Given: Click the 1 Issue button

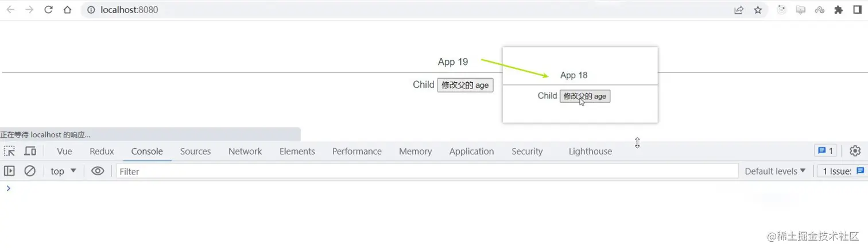Looking at the screenshot, I should pyautogui.click(x=843, y=171).
